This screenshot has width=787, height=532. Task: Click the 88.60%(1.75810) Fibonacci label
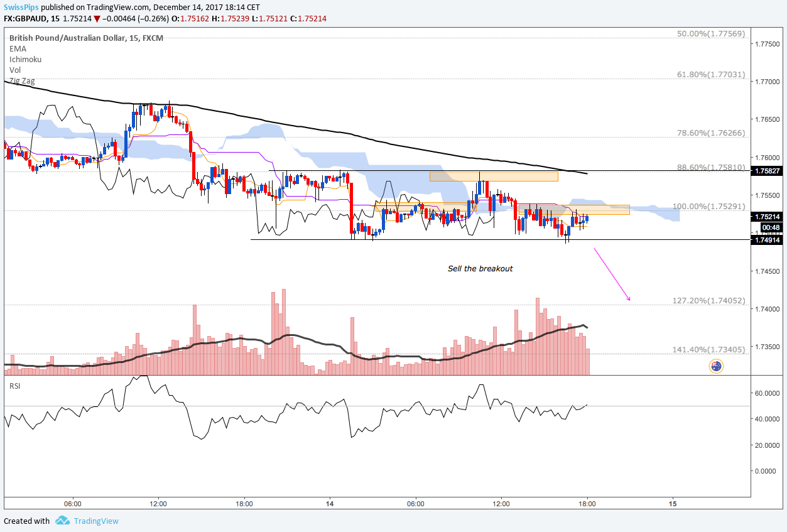[711, 168]
